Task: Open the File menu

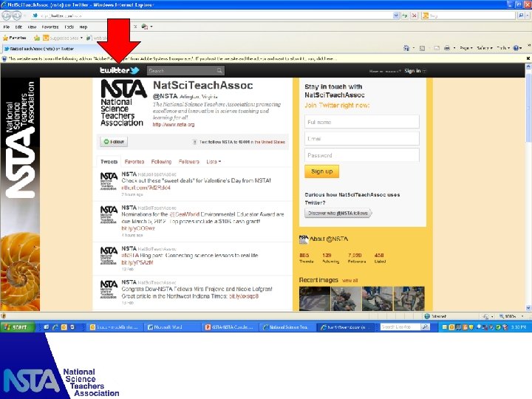Action: (x=7, y=27)
